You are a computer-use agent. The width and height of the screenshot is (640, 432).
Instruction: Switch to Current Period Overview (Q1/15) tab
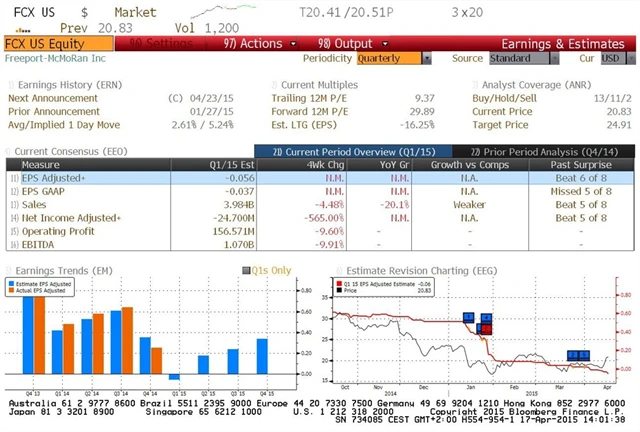[x=353, y=152]
